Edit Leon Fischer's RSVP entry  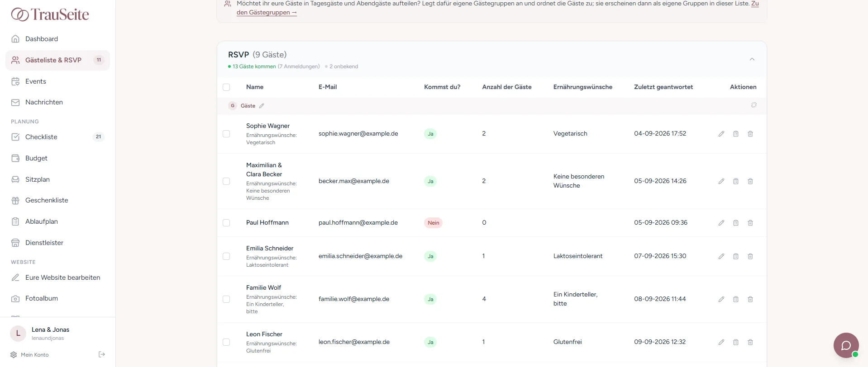click(721, 342)
